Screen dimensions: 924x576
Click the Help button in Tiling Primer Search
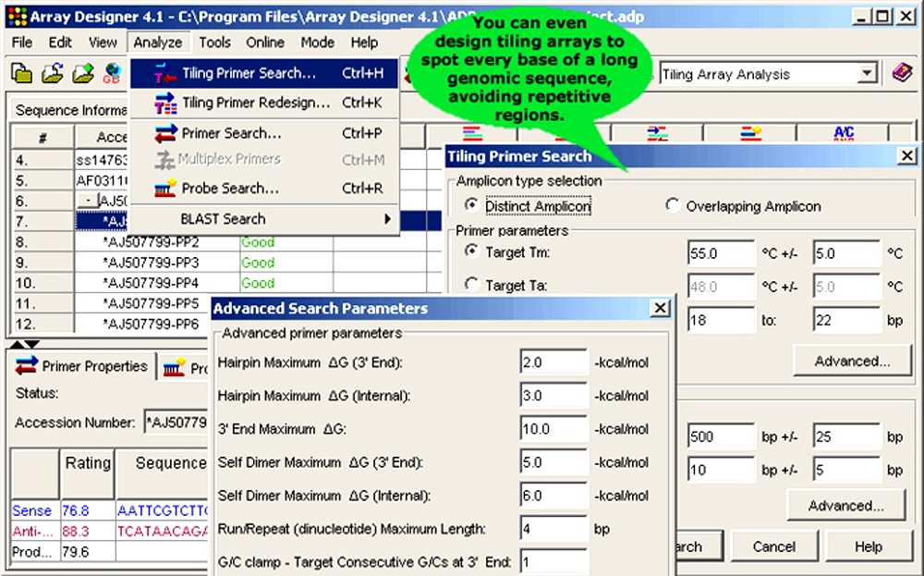point(869,546)
